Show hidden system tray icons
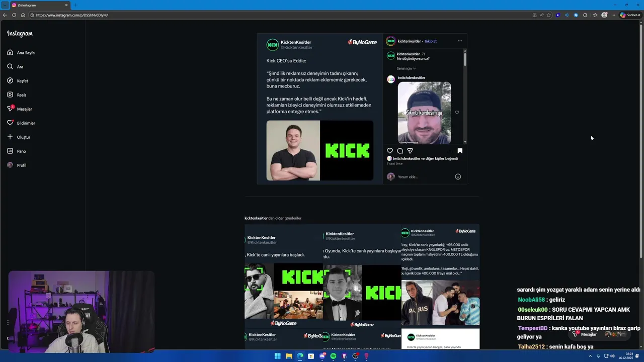The height and width of the screenshot is (362, 644). [x=590, y=356]
